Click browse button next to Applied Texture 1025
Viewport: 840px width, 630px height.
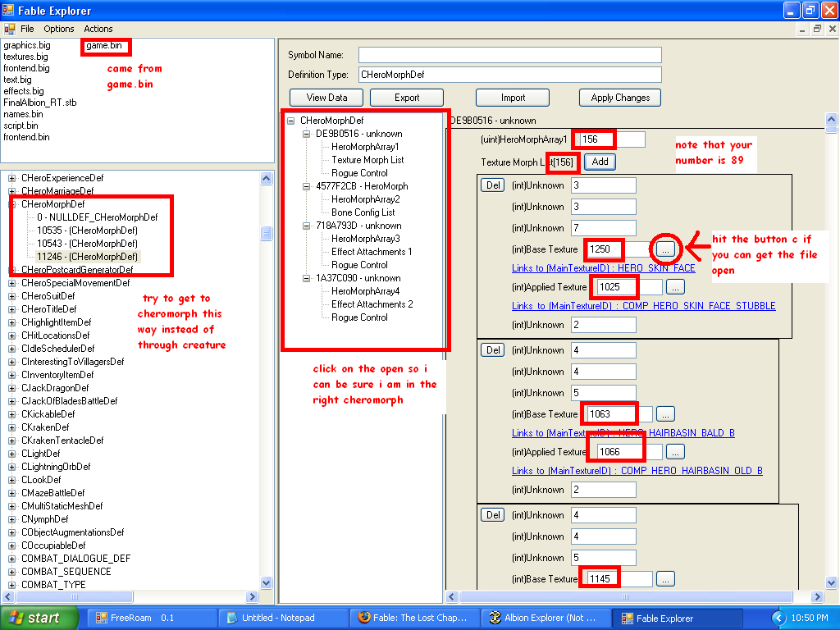pos(674,287)
